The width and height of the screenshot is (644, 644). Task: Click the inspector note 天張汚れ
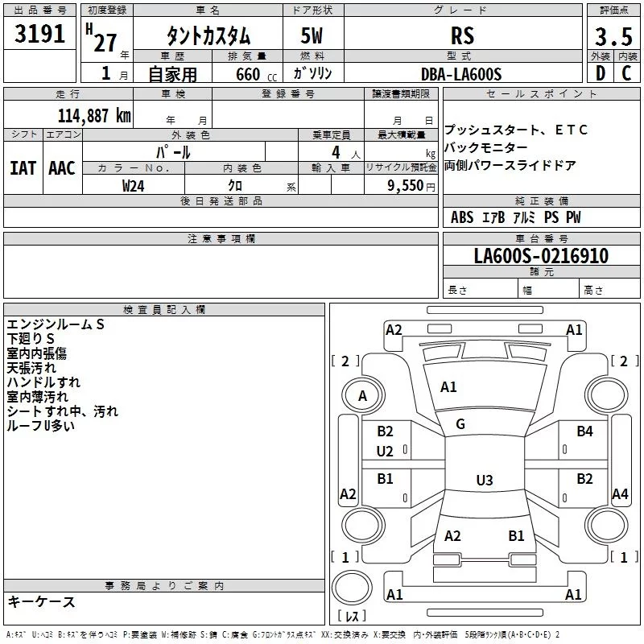(x=31, y=368)
